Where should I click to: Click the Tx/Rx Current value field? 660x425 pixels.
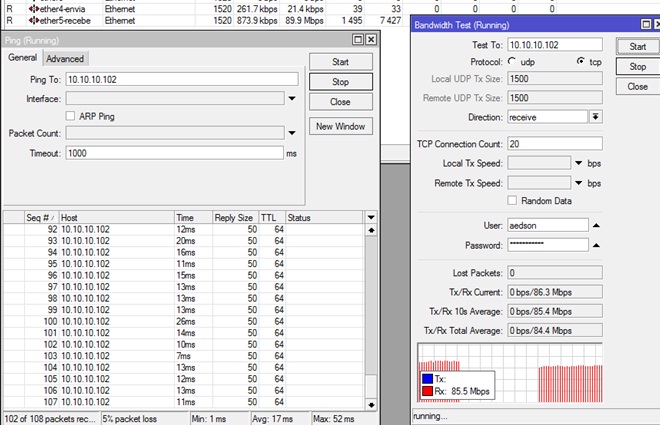click(x=555, y=292)
